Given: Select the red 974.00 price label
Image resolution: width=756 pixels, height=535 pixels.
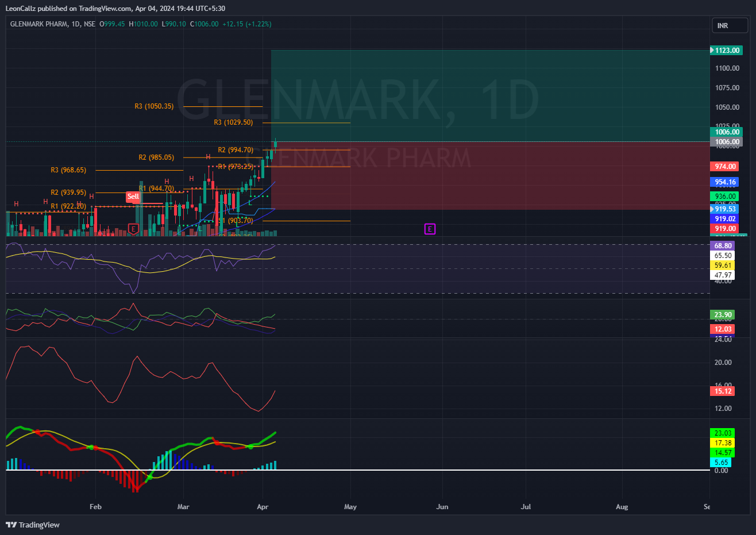Looking at the screenshot, I should click(724, 167).
